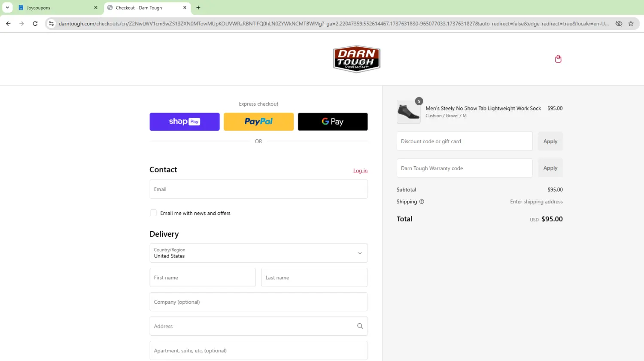Apply the discount code or gift card

coord(550,141)
